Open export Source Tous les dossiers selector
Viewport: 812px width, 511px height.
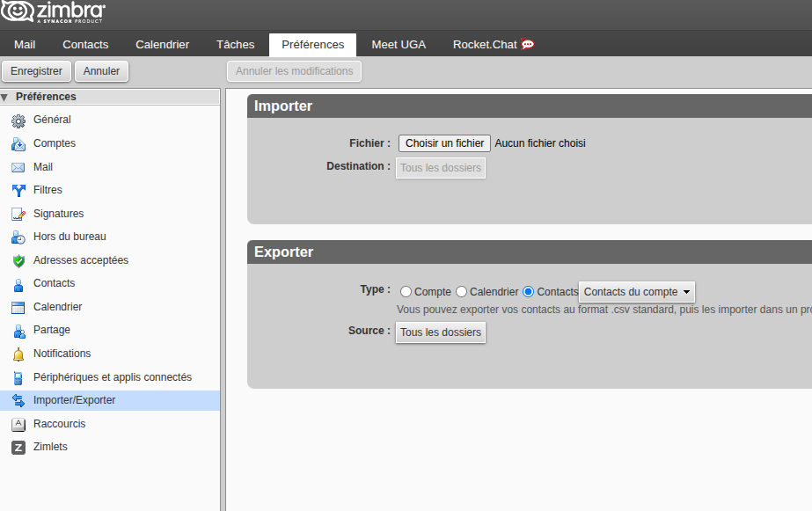pos(441,332)
